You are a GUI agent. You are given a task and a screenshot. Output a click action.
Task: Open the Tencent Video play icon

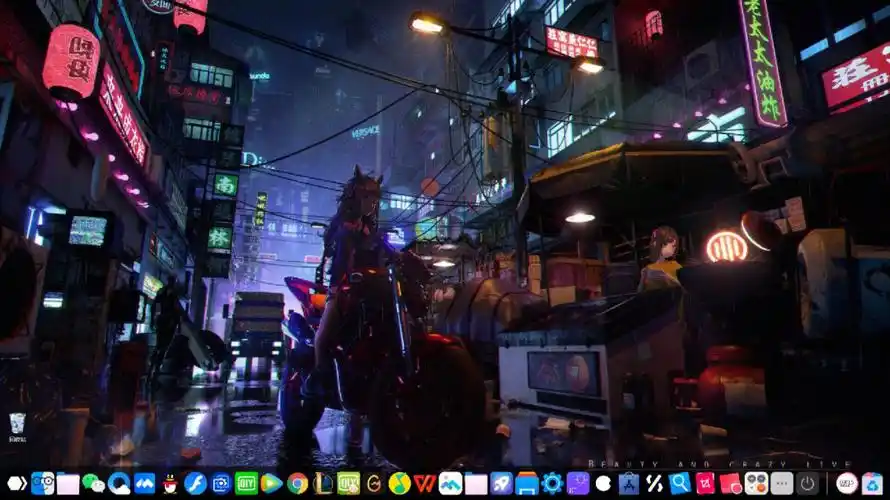(x=271, y=483)
